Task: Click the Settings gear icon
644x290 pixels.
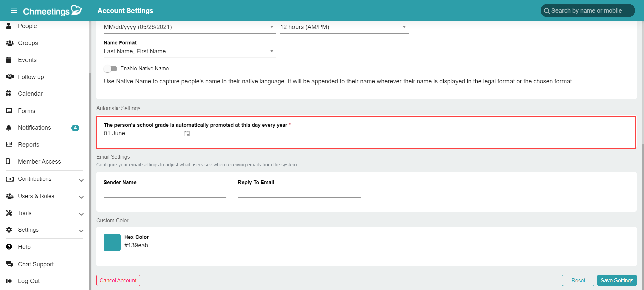Action: pos(9,230)
